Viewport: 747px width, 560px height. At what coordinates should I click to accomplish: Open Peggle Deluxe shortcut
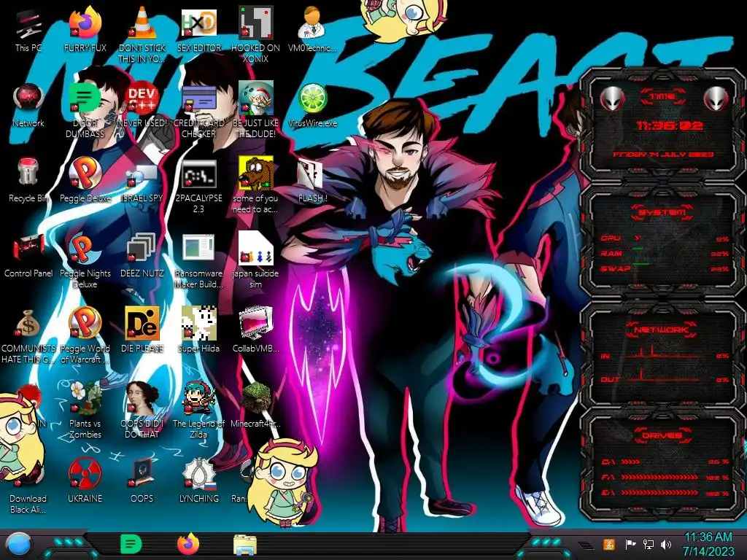click(85, 181)
